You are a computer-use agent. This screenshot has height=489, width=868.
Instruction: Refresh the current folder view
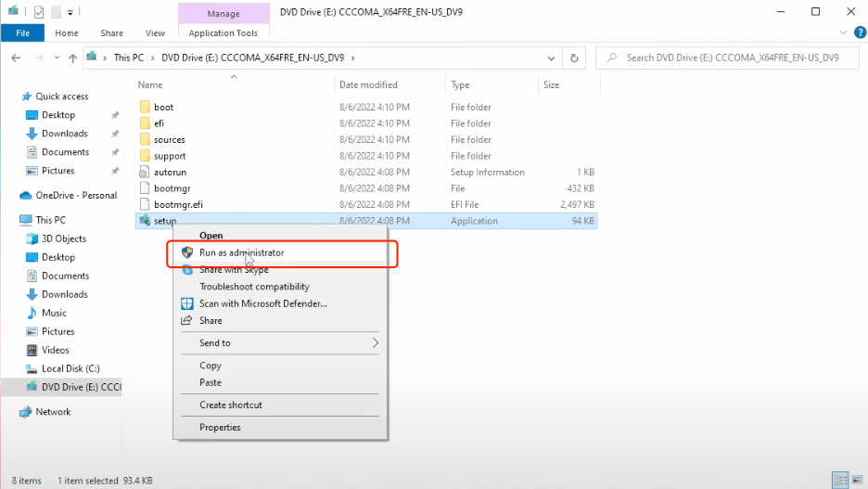pos(574,58)
